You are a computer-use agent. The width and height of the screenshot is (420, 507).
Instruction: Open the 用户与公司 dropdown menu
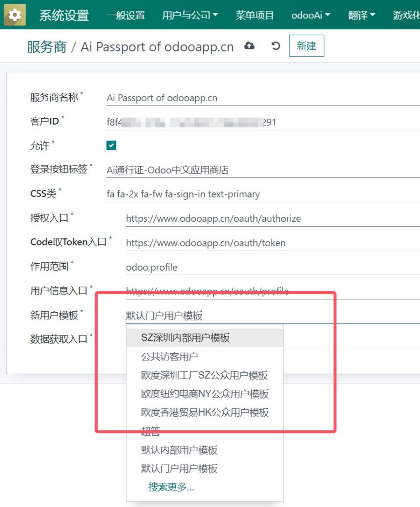pos(190,15)
